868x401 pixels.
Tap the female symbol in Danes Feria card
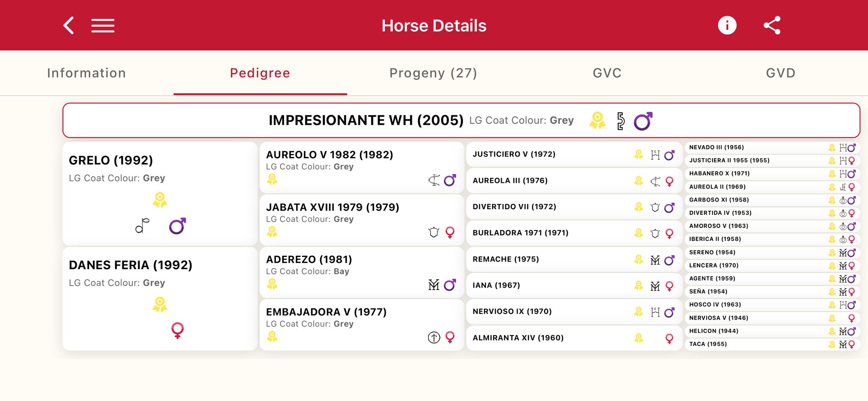tap(178, 330)
